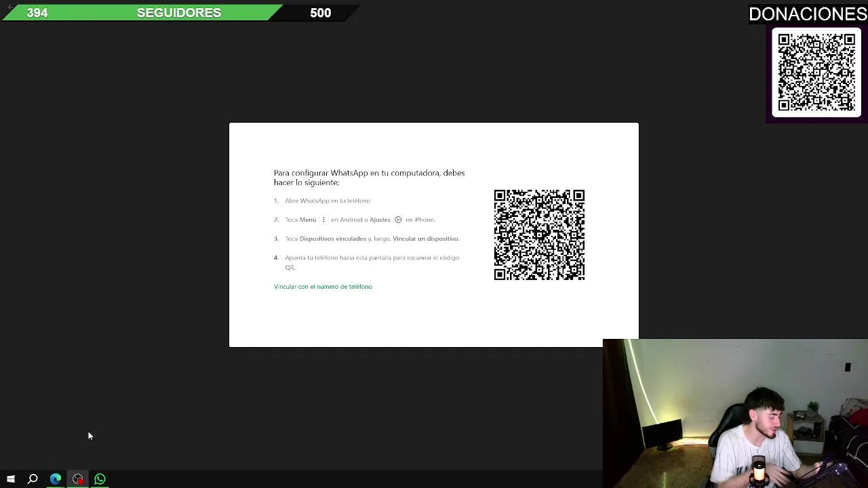Click the 'SEGUIDORES' label in the goal bar
The image size is (868, 488).
pyautogui.click(x=179, y=13)
